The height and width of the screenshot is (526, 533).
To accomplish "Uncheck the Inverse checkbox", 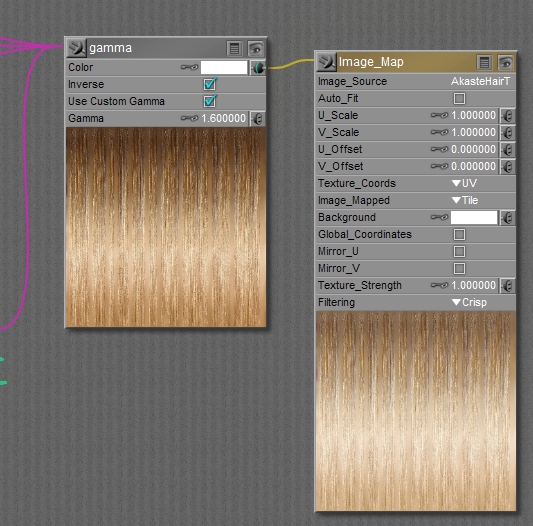I will [210, 84].
